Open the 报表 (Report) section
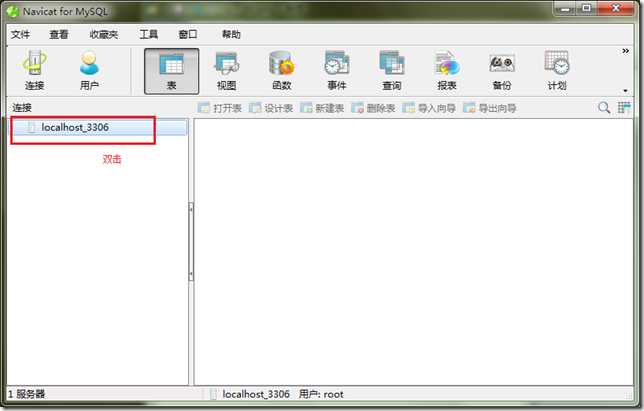 click(x=447, y=71)
